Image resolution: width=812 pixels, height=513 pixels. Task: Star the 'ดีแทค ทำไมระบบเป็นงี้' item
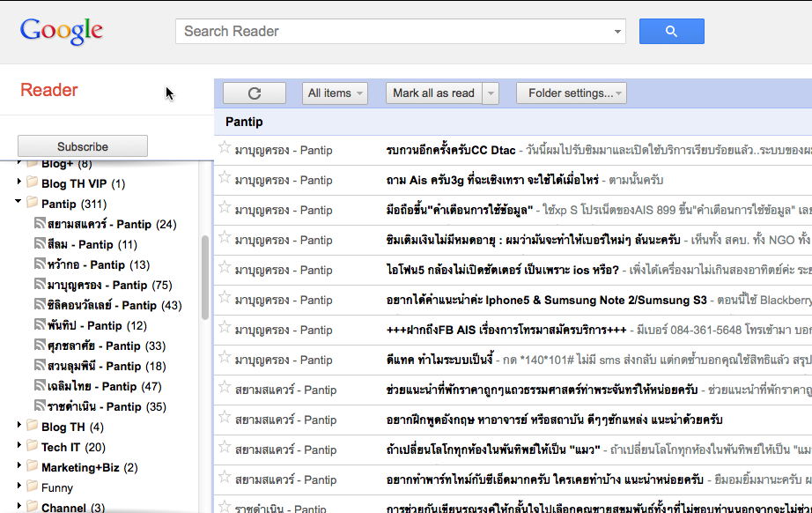point(225,358)
